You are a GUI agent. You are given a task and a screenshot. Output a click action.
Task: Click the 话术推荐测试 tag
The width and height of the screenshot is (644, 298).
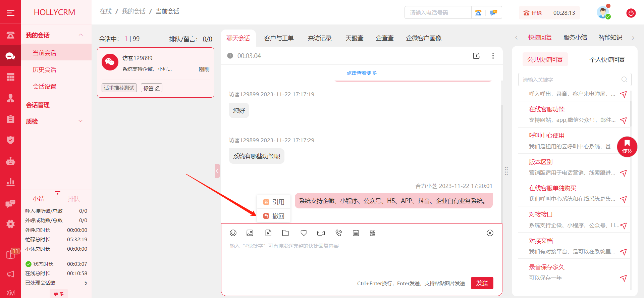click(x=119, y=88)
